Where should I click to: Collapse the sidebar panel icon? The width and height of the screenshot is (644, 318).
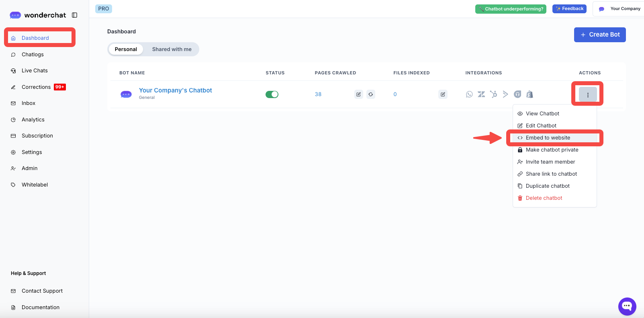click(x=75, y=15)
